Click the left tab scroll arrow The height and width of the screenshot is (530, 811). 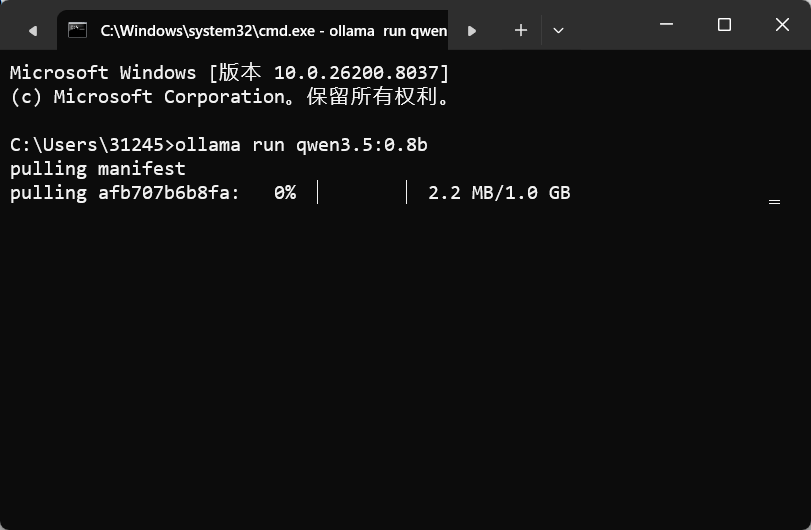pos(33,31)
